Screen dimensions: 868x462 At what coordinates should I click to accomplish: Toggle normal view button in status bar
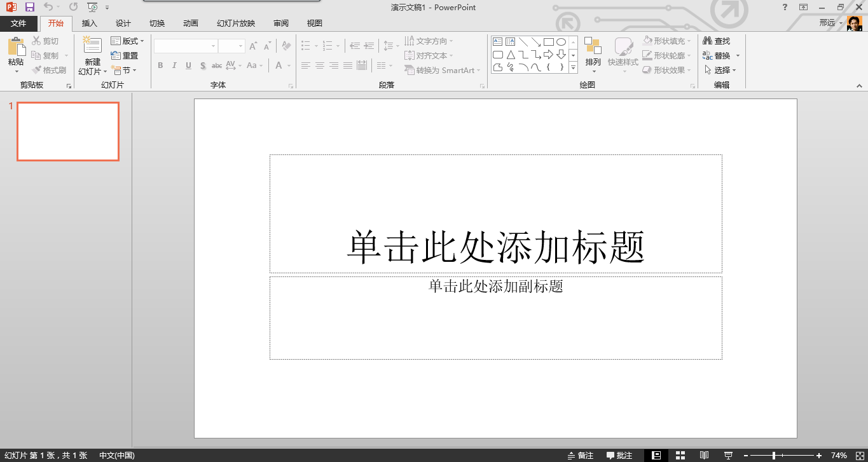[x=656, y=455]
